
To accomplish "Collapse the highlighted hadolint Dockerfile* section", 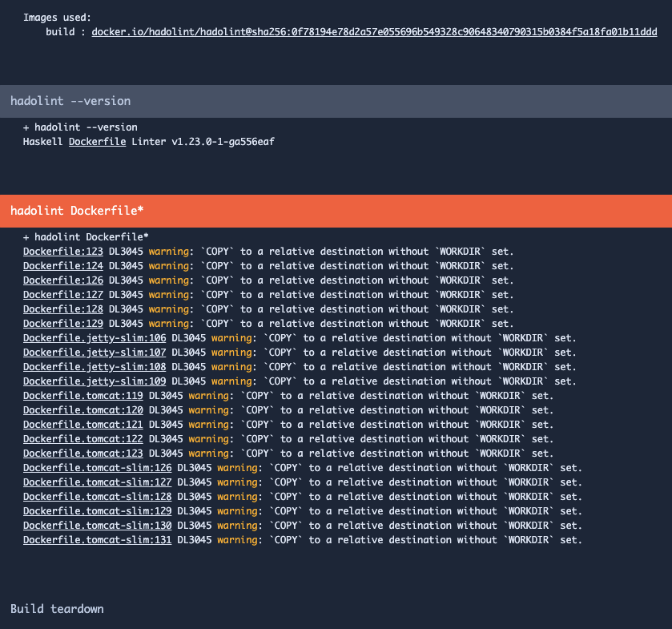I will coord(76,210).
